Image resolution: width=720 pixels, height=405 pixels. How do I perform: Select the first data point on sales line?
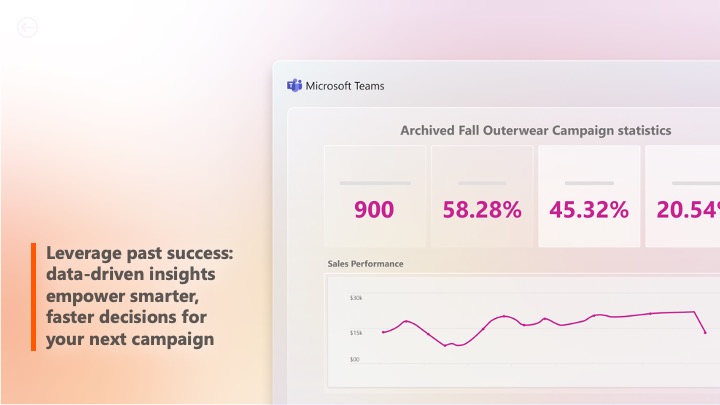click(x=383, y=332)
